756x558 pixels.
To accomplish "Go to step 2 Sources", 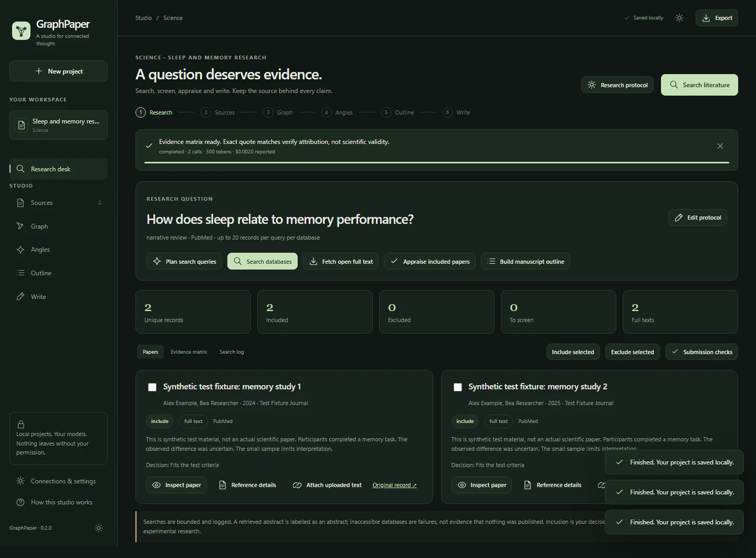I will (218, 112).
